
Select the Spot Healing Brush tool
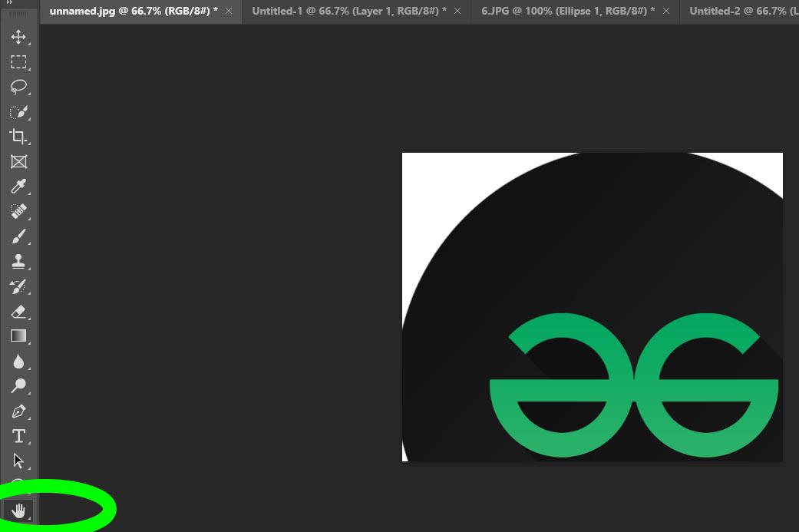click(x=19, y=211)
